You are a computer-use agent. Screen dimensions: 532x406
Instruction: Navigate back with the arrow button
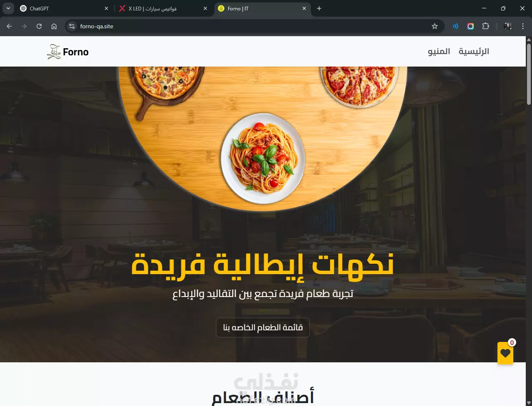tap(9, 26)
